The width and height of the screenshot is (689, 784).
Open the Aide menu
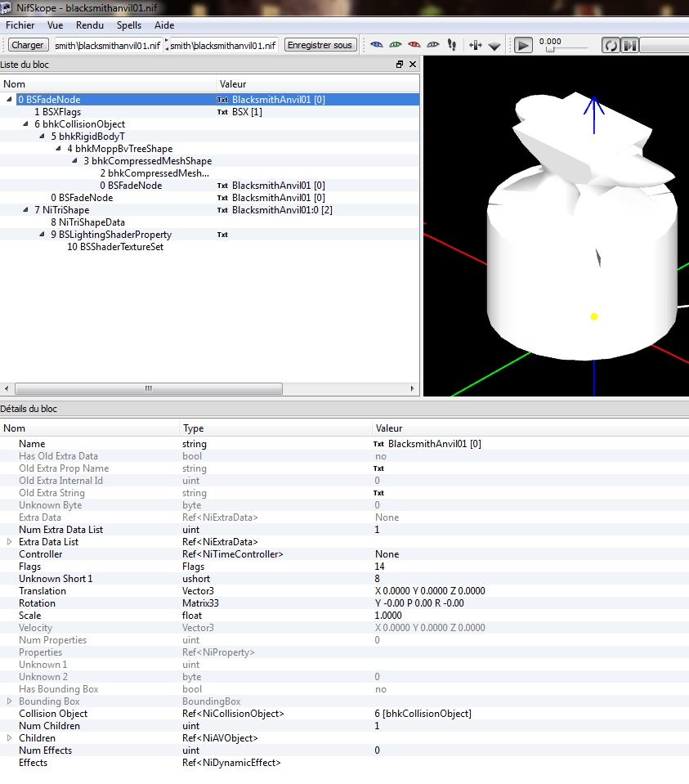(x=164, y=25)
